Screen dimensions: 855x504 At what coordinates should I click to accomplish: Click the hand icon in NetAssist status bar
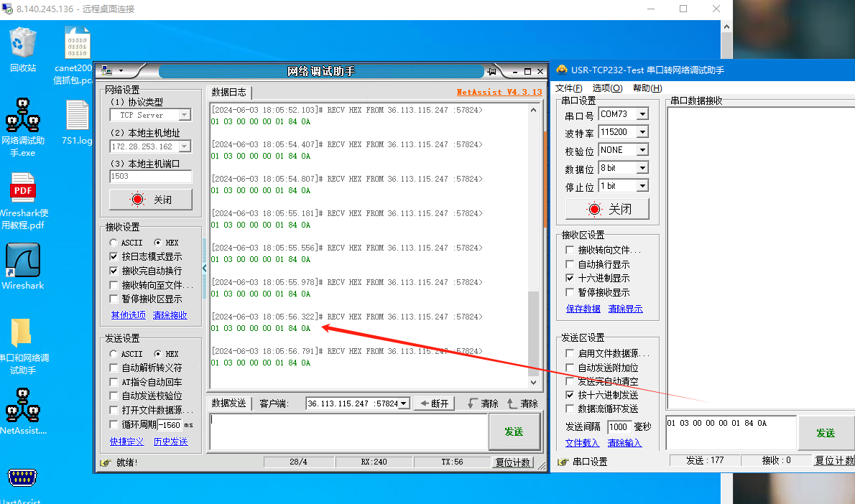tap(105, 462)
